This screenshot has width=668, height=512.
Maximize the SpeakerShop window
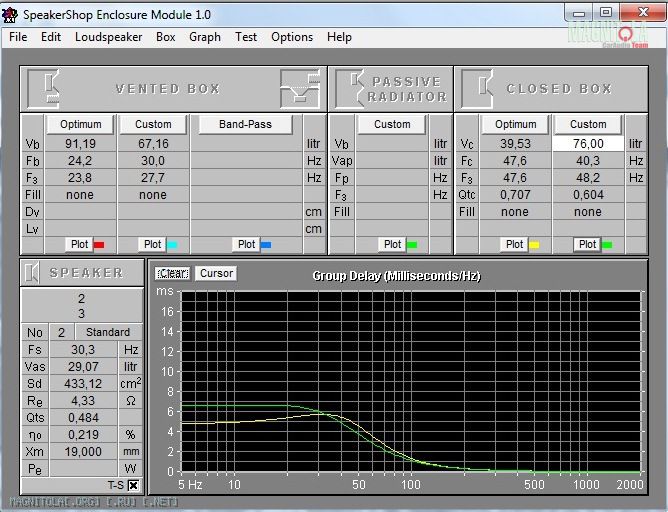pyautogui.click(x=605, y=12)
